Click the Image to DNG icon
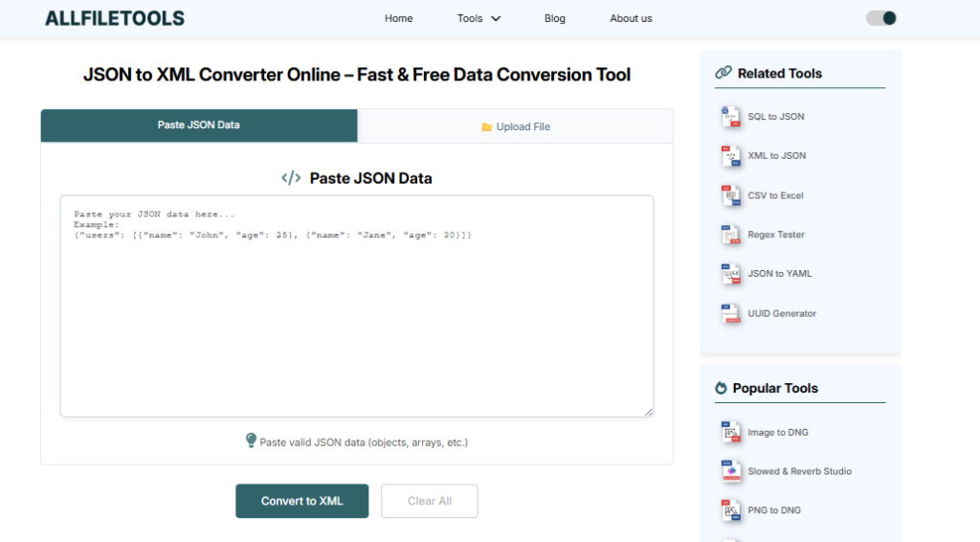 pyautogui.click(x=731, y=432)
